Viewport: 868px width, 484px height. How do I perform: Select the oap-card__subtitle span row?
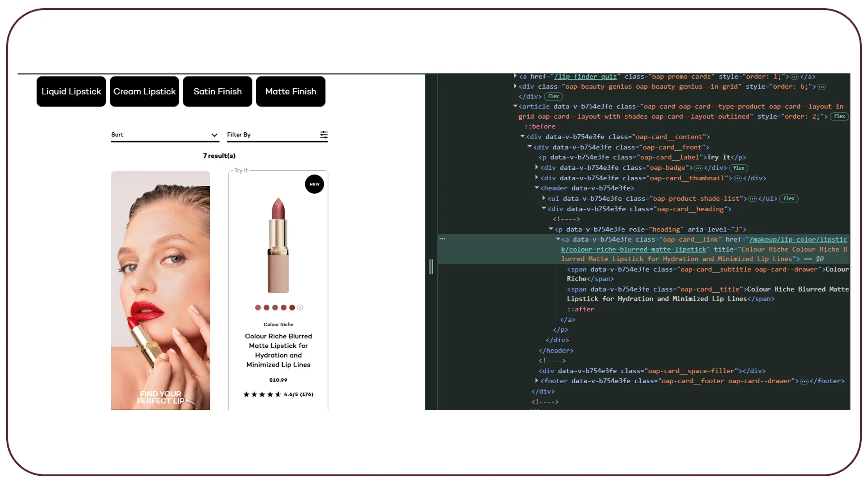708,274
